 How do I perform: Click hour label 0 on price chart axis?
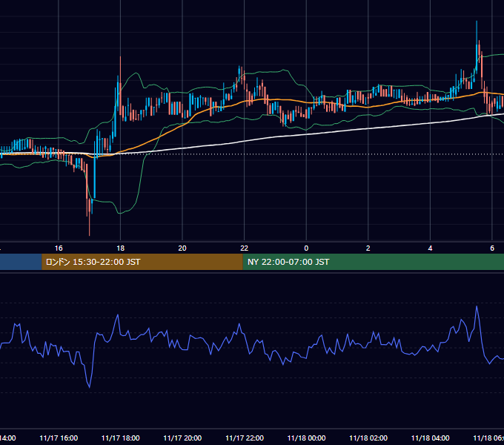[306, 248]
